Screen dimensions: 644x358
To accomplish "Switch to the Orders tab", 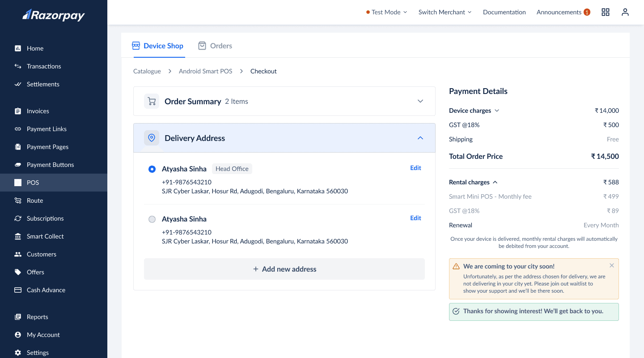I will [x=215, y=46].
